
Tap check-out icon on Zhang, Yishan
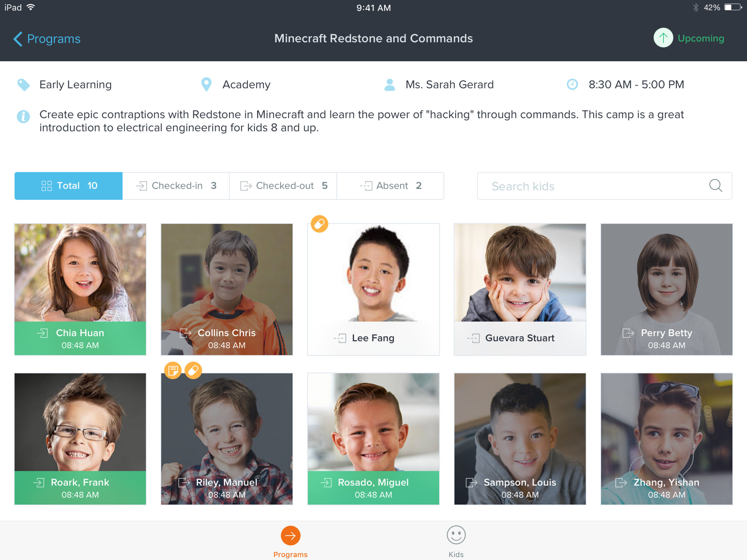621,482
